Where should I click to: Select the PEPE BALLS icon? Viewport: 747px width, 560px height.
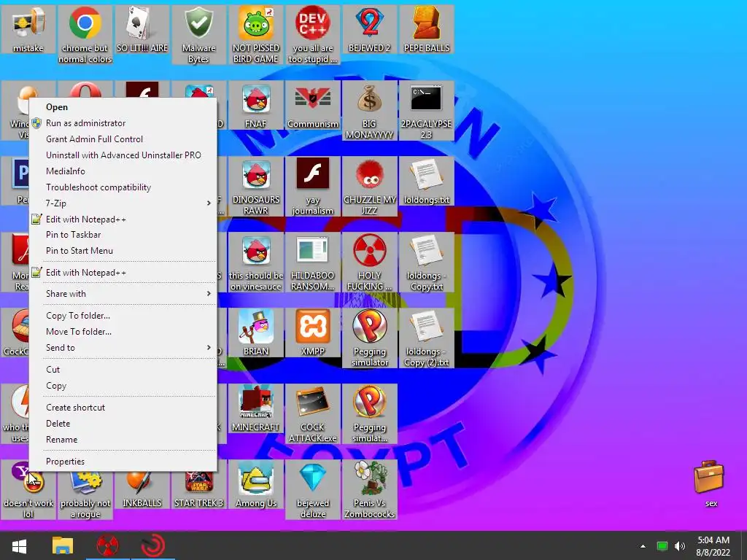[426, 29]
